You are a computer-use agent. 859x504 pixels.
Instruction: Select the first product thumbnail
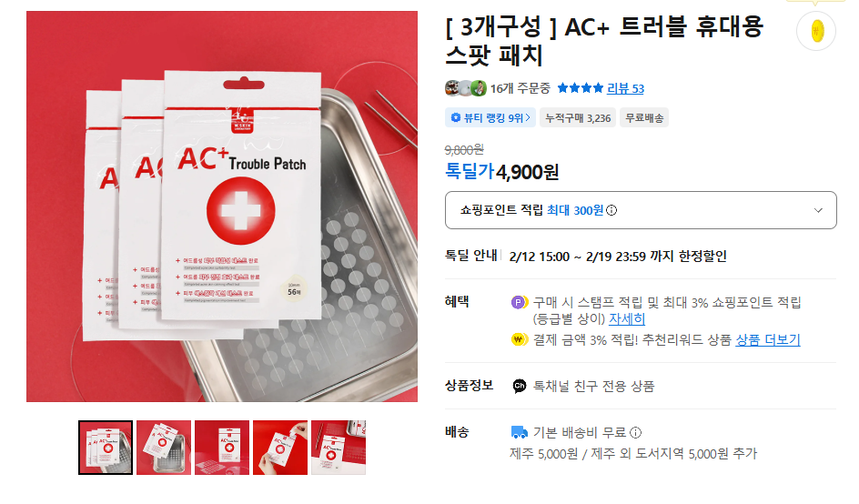click(106, 448)
